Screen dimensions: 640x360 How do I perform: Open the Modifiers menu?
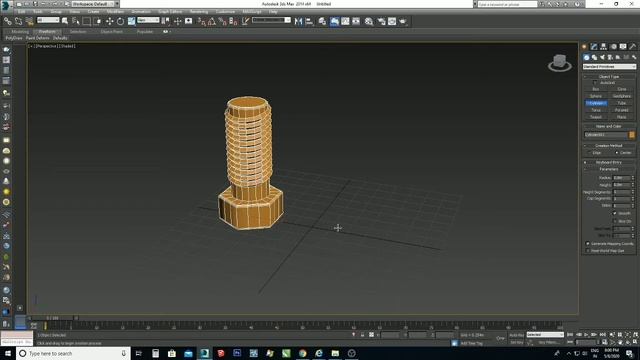(115, 12)
